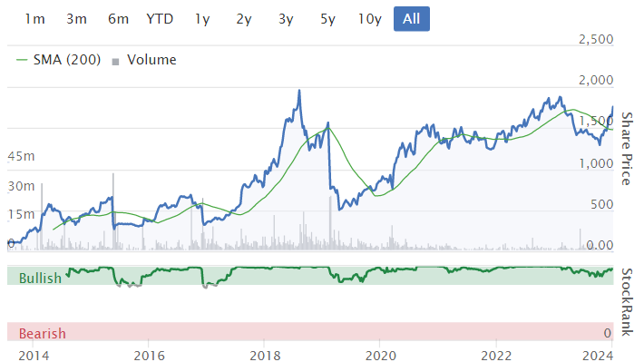Select the 3m time range
This screenshot has width=644, height=362.
76,19
